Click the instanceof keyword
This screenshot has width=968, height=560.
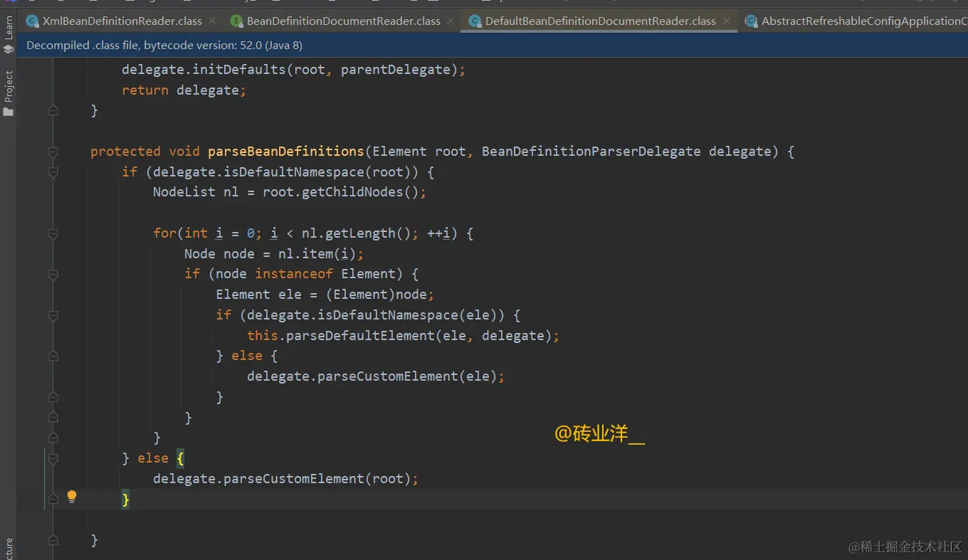(294, 274)
